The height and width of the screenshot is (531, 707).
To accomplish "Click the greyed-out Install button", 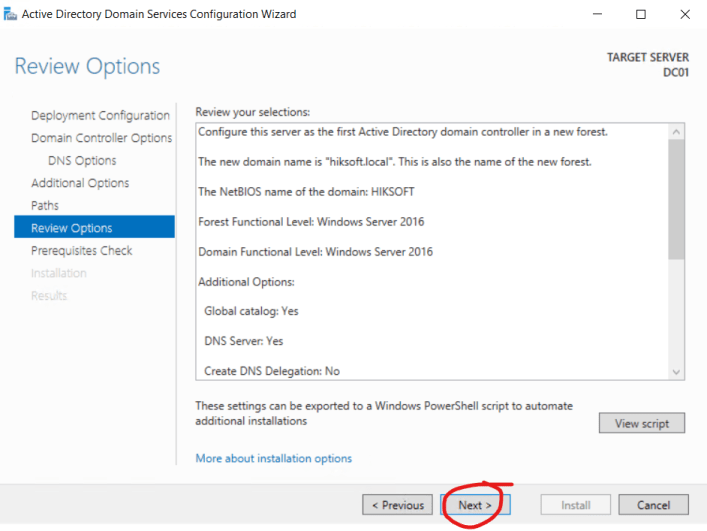I will tap(575, 505).
